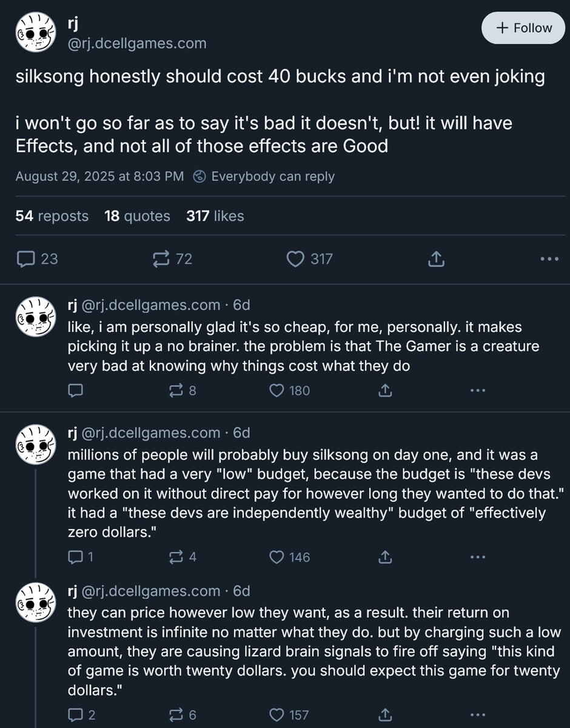570x728 pixels.
Task: Open more options on the 'personally glad' reply
Action: 478,391
